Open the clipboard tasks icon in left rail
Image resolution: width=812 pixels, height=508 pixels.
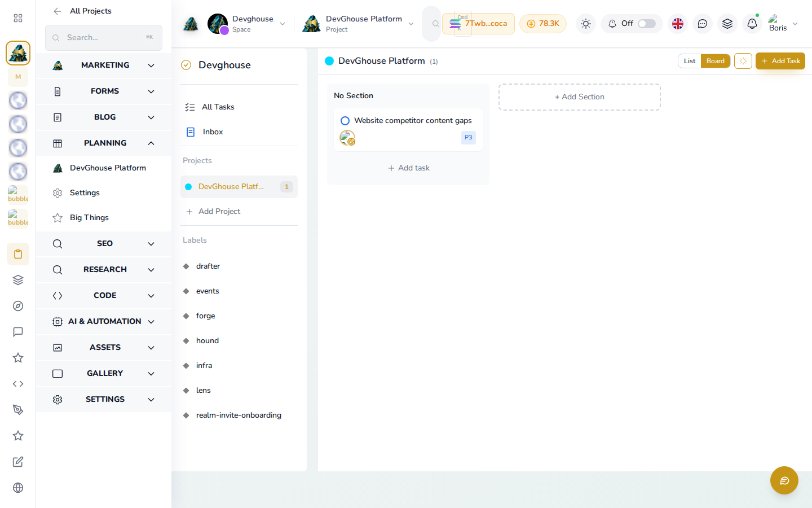18,254
